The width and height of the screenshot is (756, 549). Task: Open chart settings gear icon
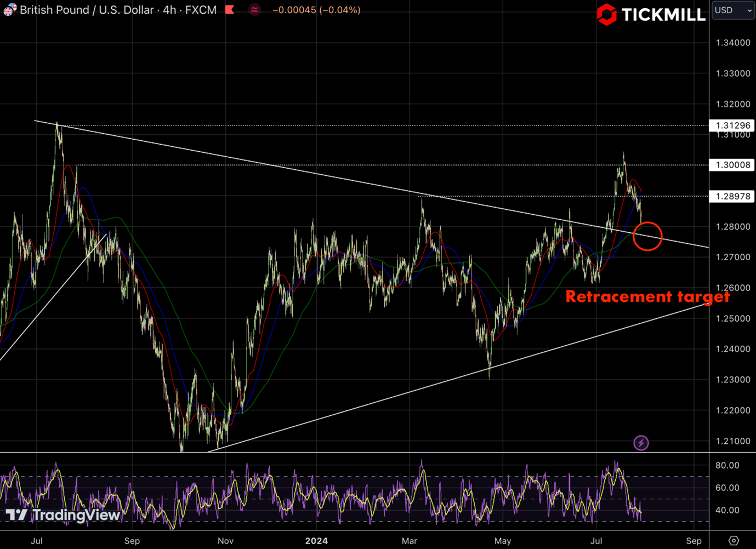click(734, 540)
